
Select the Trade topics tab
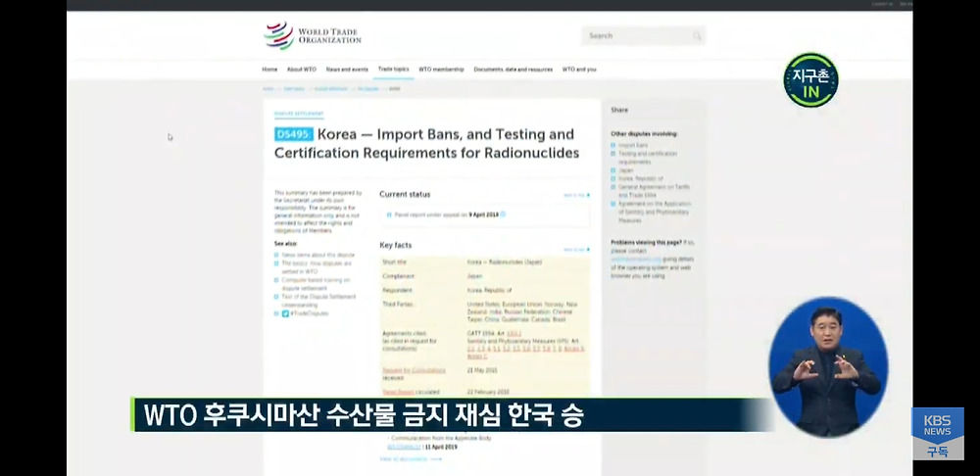pyautogui.click(x=393, y=70)
